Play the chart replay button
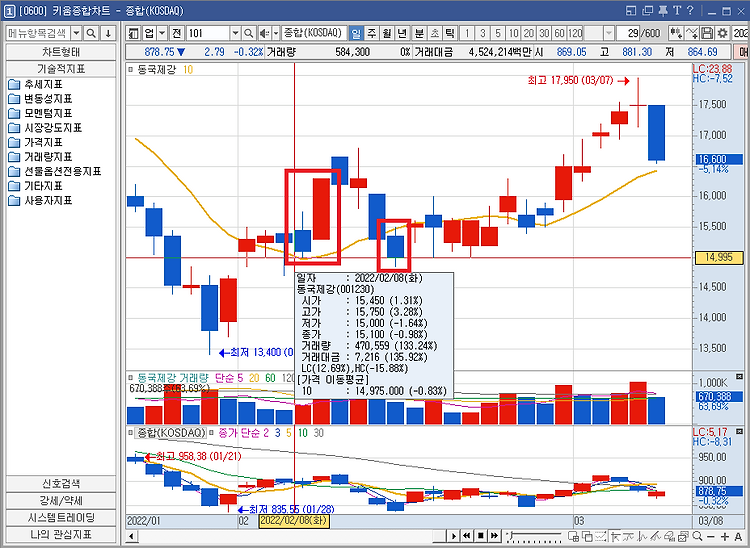Image resolution: width=750 pixels, height=548 pixels. (x=453, y=536)
